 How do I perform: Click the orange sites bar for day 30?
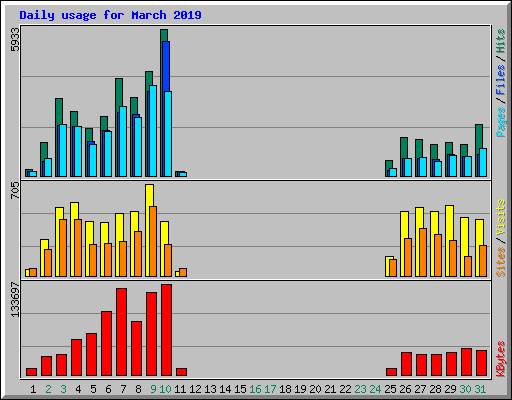[x=468, y=266]
